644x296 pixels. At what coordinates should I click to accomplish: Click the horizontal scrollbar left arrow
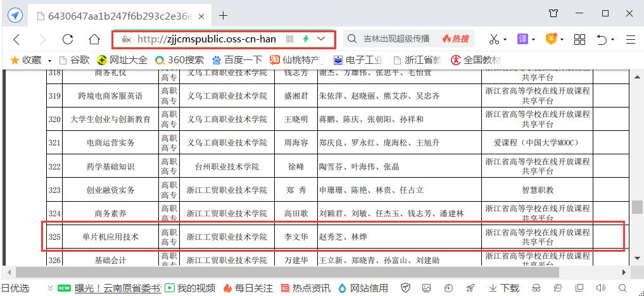(x=9, y=272)
